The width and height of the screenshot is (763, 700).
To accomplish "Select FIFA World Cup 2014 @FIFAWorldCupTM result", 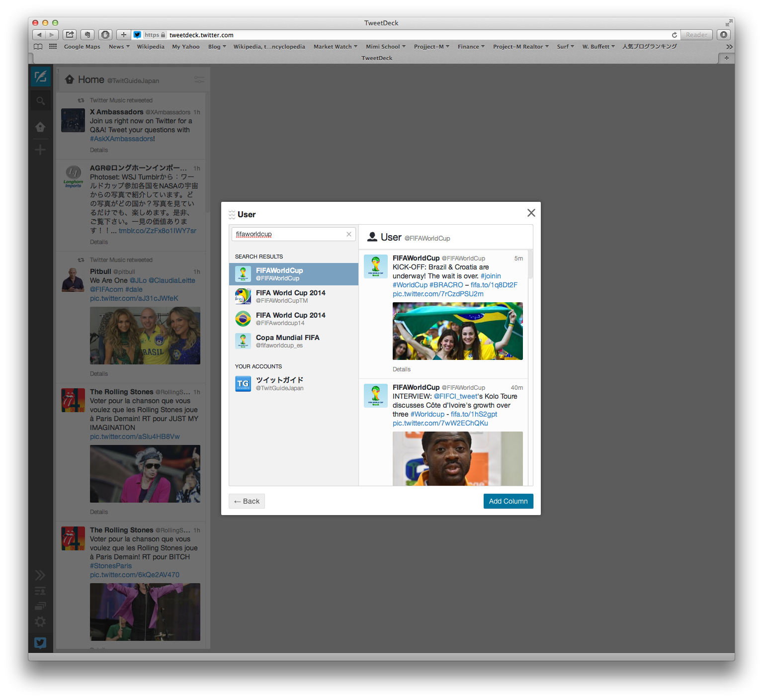I will pos(294,296).
